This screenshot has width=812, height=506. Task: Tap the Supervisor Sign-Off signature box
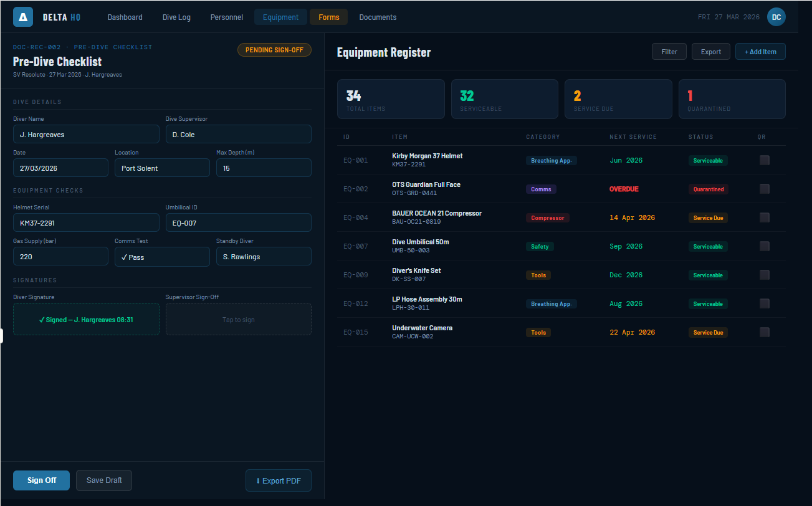pyautogui.click(x=238, y=319)
